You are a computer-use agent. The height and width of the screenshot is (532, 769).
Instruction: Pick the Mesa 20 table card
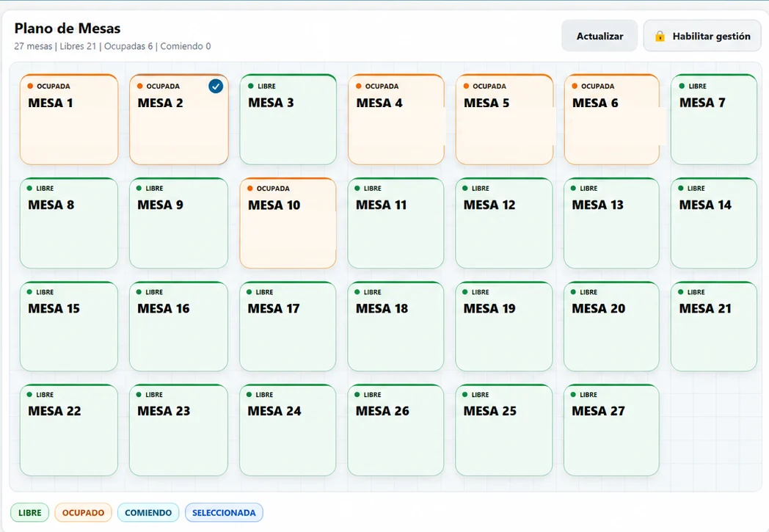pyautogui.click(x=611, y=327)
